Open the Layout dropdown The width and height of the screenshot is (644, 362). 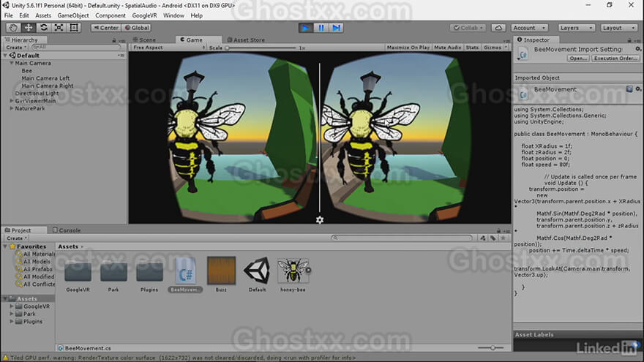[x=618, y=28]
